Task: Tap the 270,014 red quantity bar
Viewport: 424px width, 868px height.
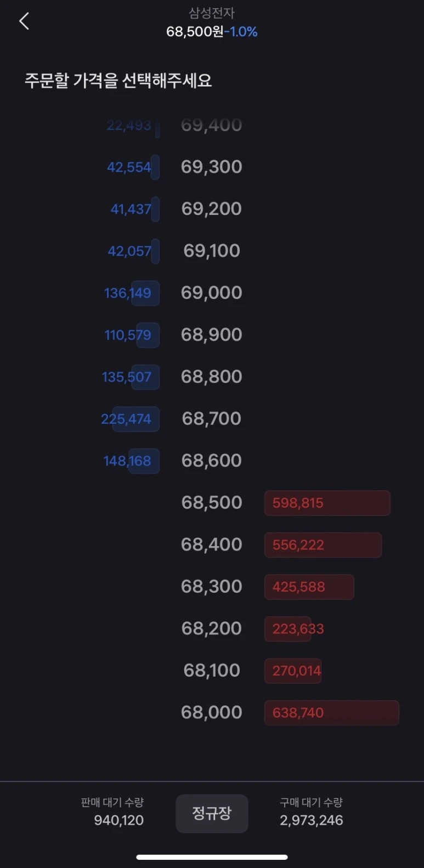Action: (x=293, y=671)
